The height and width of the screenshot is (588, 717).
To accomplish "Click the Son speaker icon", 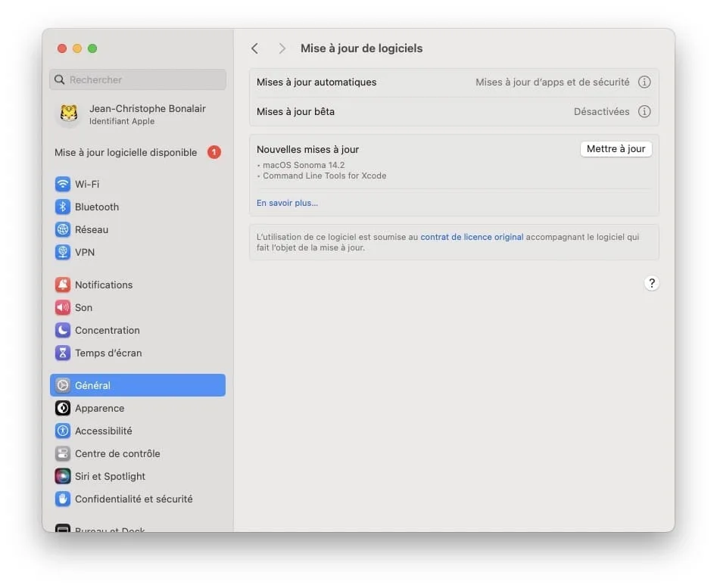I will click(62, 307).
